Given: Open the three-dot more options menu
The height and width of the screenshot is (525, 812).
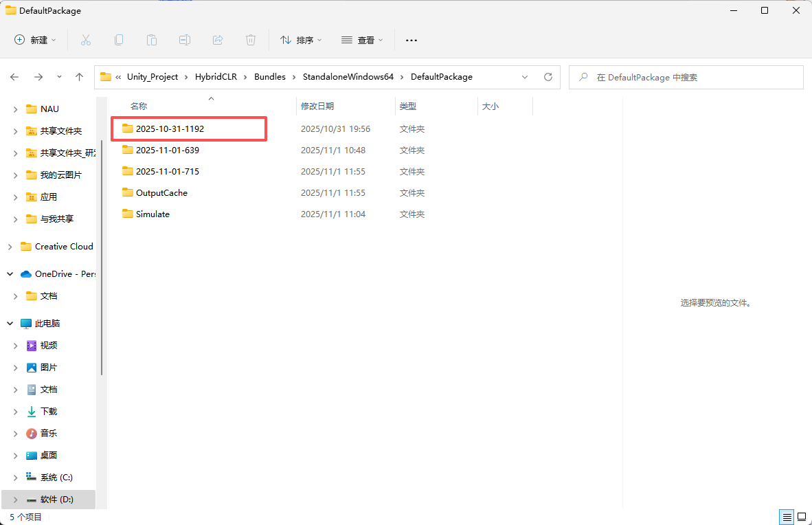Looking at the screenshot, I should 411,40.
